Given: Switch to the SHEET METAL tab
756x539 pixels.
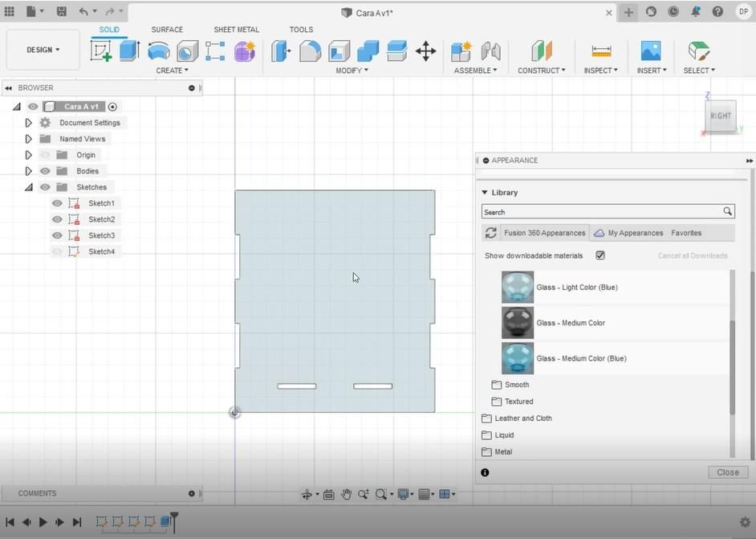Looking at the screenshot, I should [236, 30].
